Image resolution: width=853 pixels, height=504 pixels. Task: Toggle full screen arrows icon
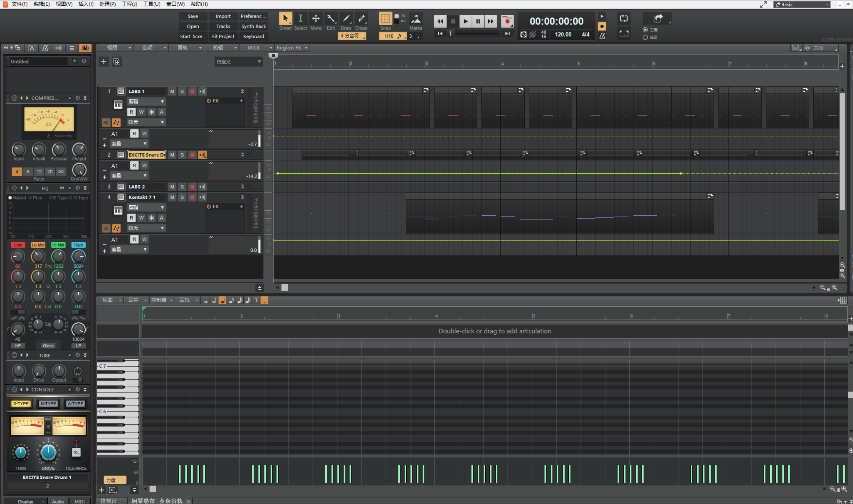tap(763, 4)
